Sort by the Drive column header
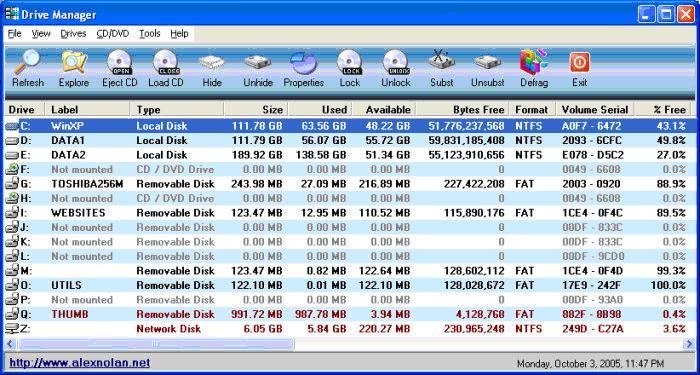Image resolution: width=700 pixels, height=375 pixels. tap(25, 109)
